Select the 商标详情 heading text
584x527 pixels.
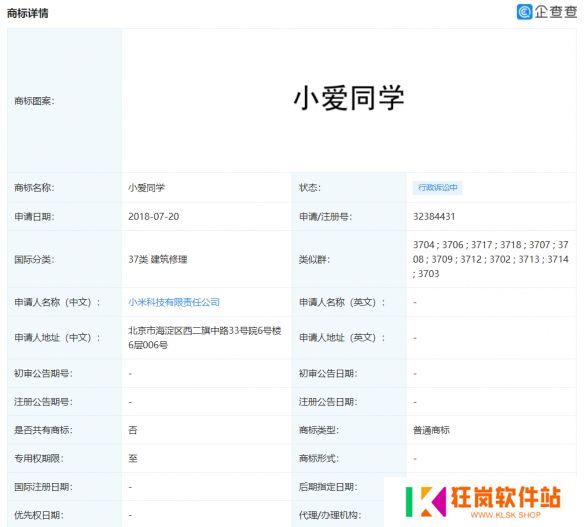click(x=28, y=13)
